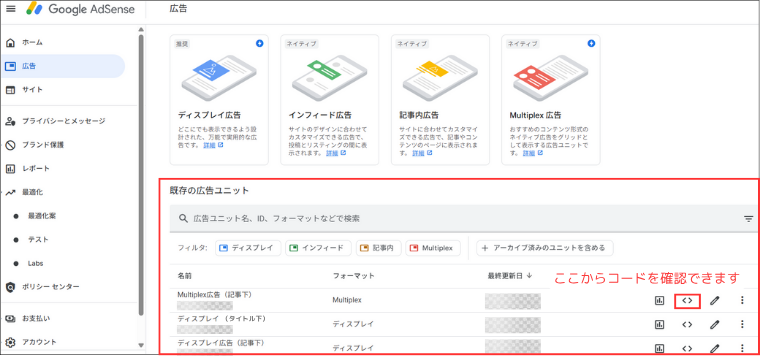
Task: Sort by フォーマット column header
Action: coord(353,276)
